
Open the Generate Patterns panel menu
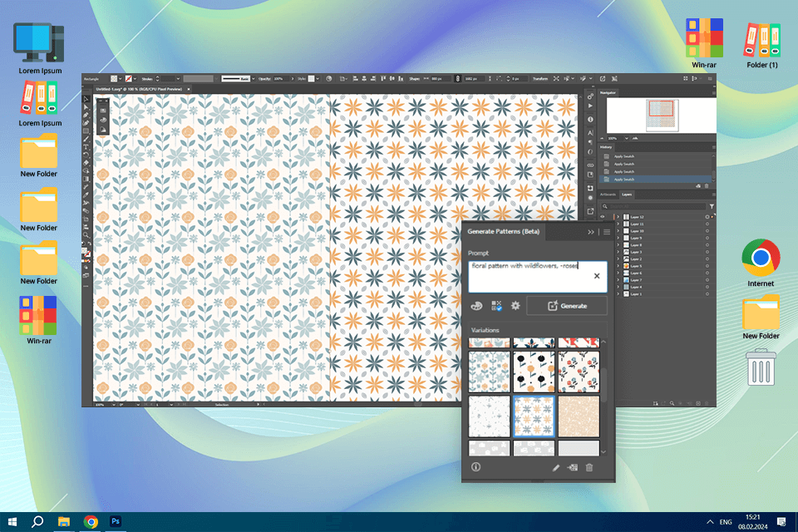pyautogui.click(x=607, y=232)
